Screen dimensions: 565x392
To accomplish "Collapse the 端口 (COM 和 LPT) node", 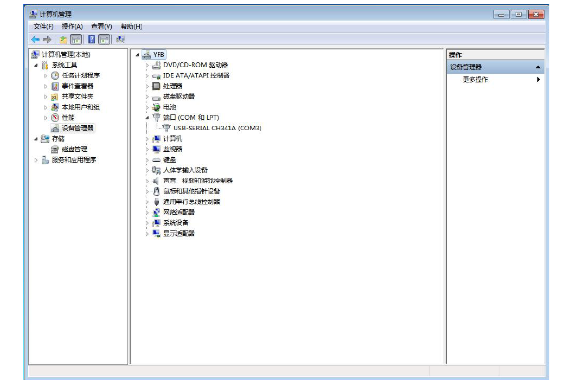I will tap(147, 118).
